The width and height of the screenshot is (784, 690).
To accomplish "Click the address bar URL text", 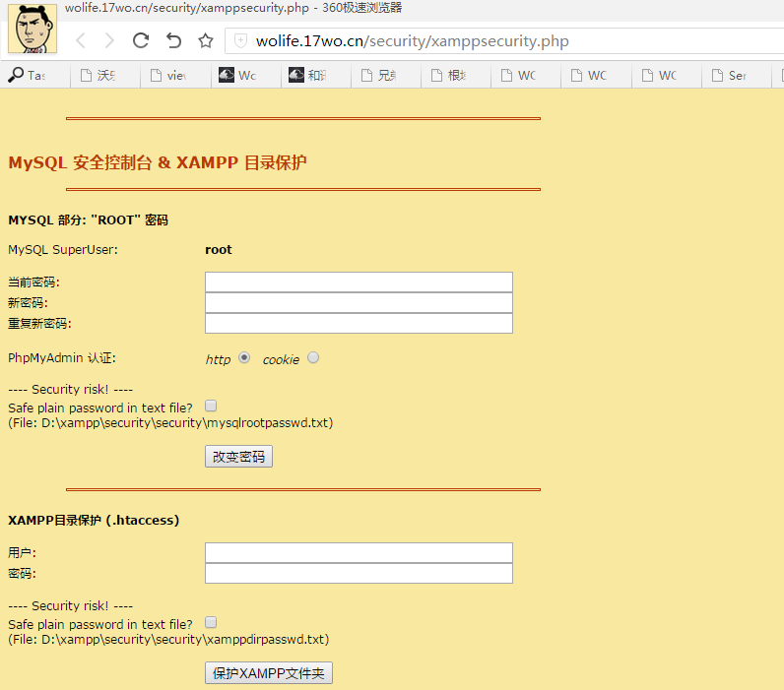I will point(412,41).
